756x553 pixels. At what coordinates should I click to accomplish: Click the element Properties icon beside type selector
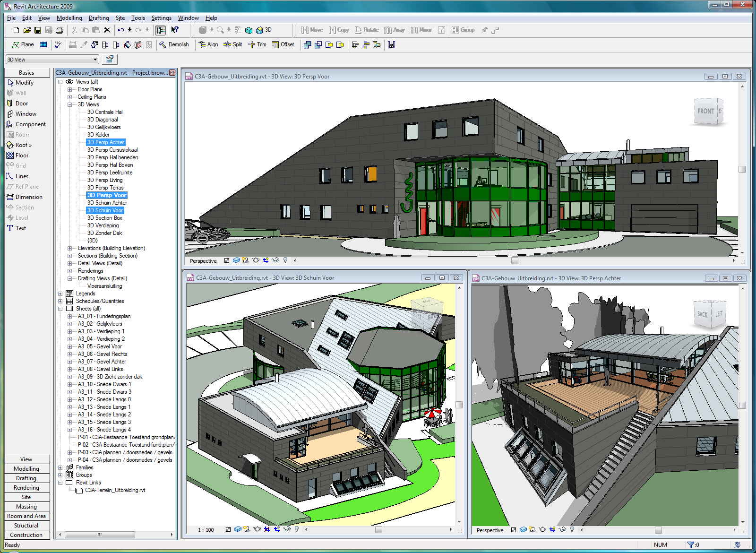(110, 59)
